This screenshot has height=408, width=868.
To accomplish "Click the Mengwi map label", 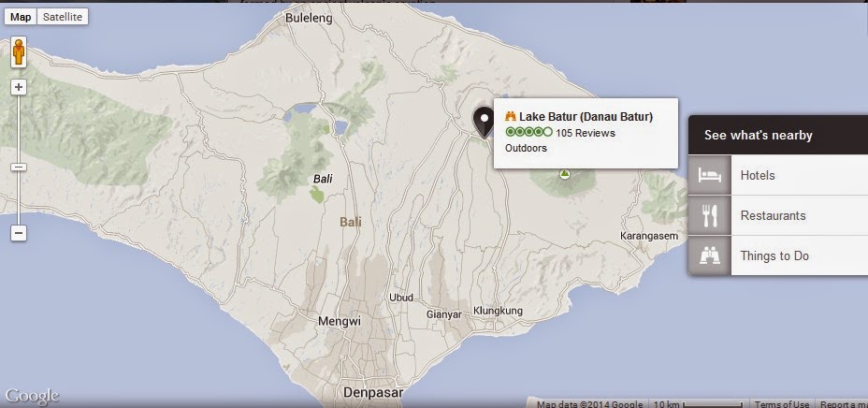I will pyautogui.click(x=340, y=321).
